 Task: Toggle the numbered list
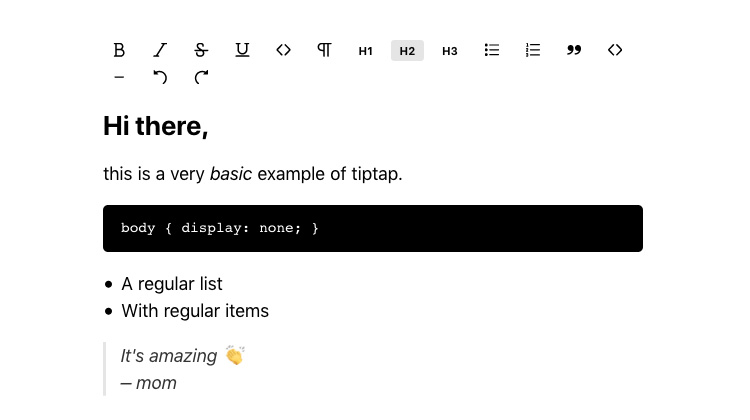(533, 50)
